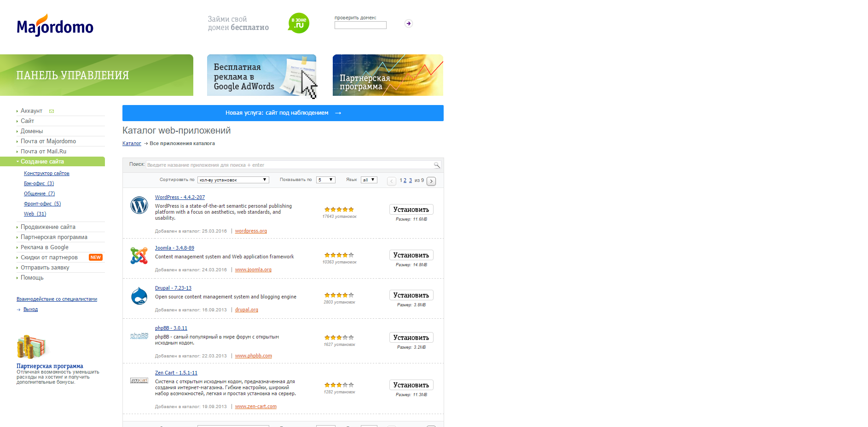Viewport: 868px width, 427px height.
Task: Go to previous page with left arrow
Action: tap(392, 181)
